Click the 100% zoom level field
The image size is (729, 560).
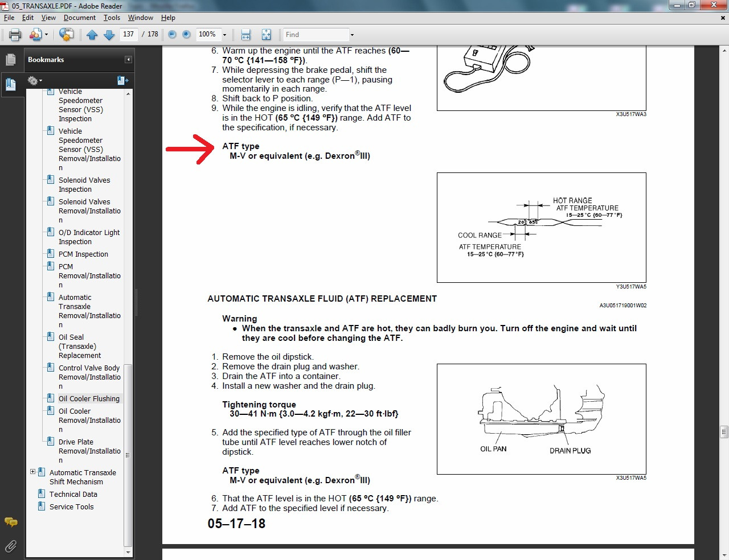(x=207, y=34)
